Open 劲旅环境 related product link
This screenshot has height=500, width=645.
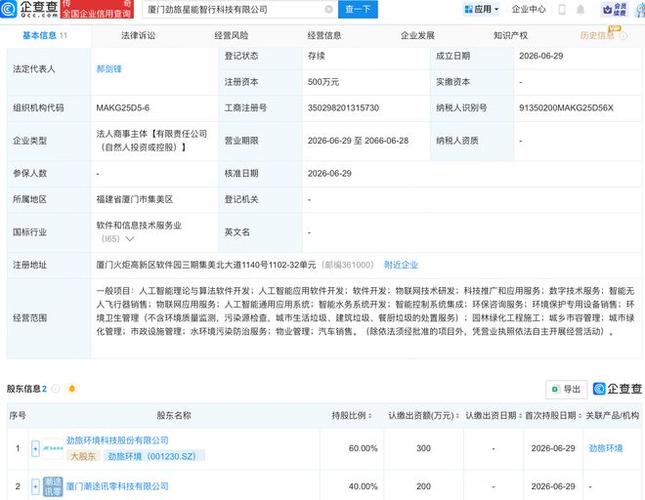pyautogui.click(x=606, y=448)
